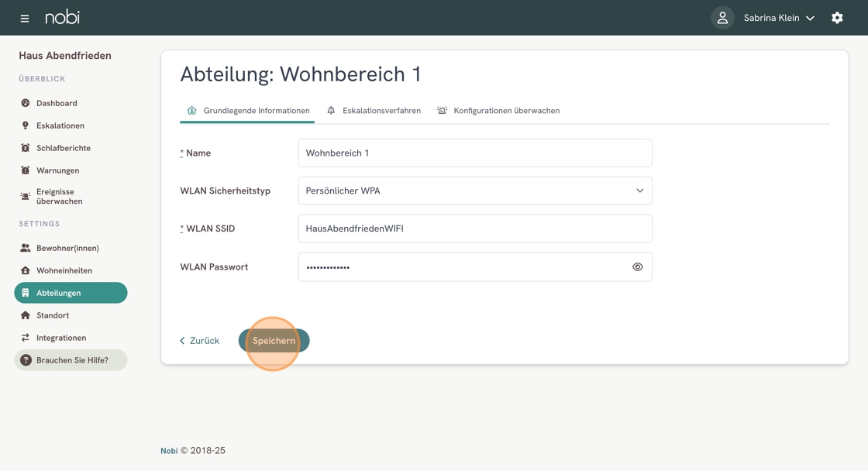Show WLAN password with eye icon
The width and height of the screenshot is (868, 471).
coord(637,266)
